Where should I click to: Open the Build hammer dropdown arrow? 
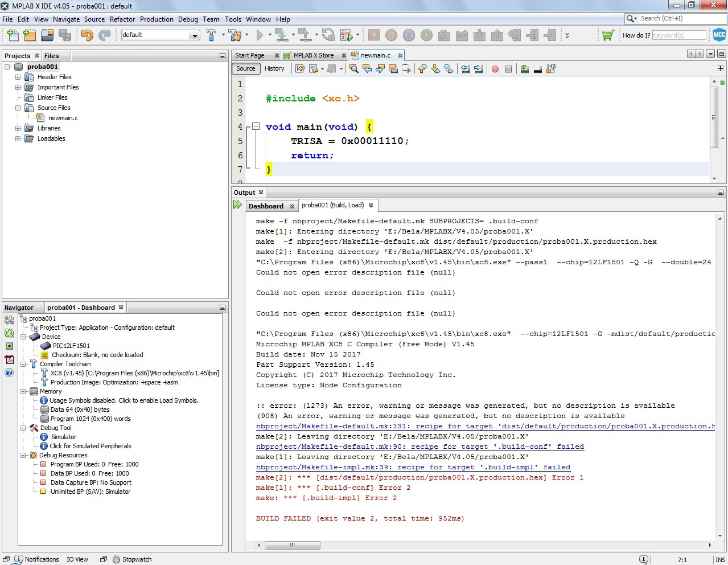(x=223, y=35)
